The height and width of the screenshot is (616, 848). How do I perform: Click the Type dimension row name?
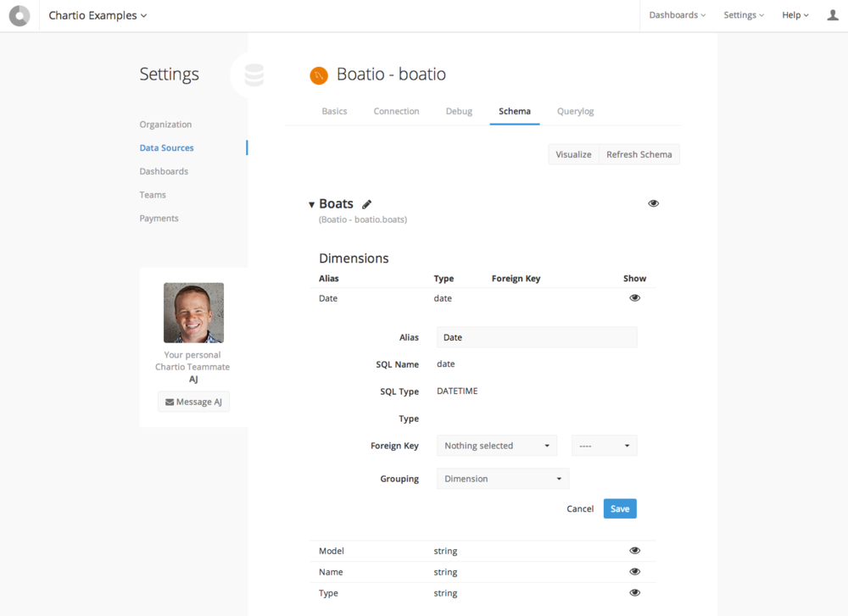[328, 593]
